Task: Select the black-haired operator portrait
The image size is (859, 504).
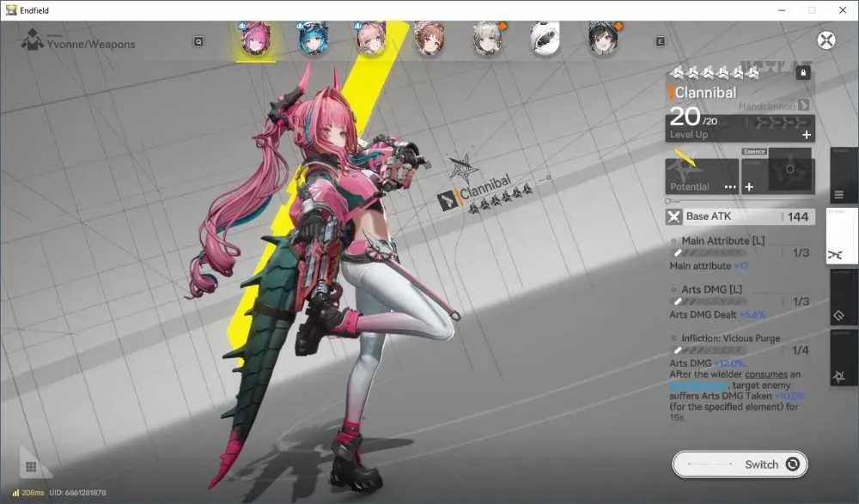Action: click(x=603, y=39)
